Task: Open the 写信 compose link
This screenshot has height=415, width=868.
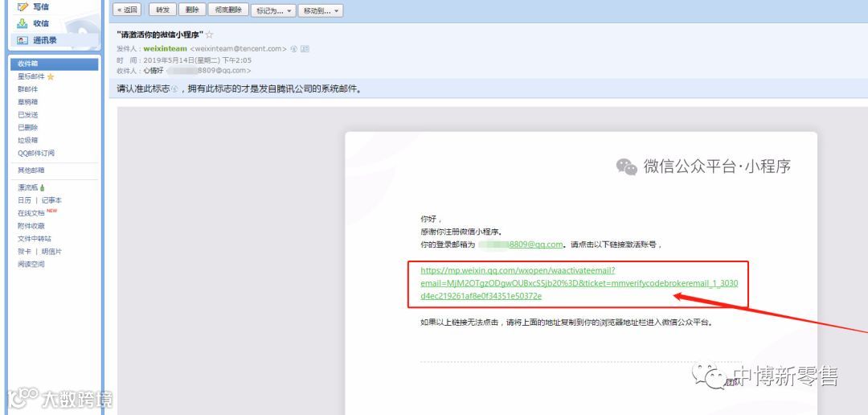Action: point(41,6)
